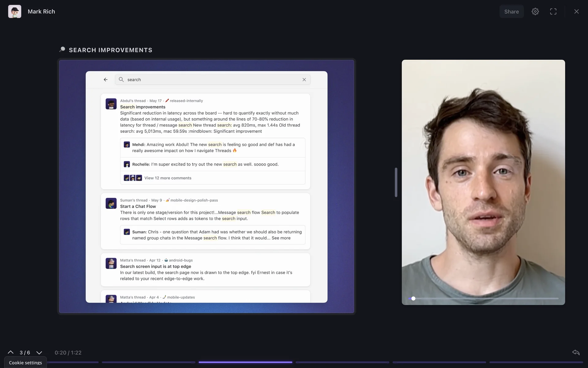588x368 pixels.
Task: Clear the search field with X
Action: point(304,80)
